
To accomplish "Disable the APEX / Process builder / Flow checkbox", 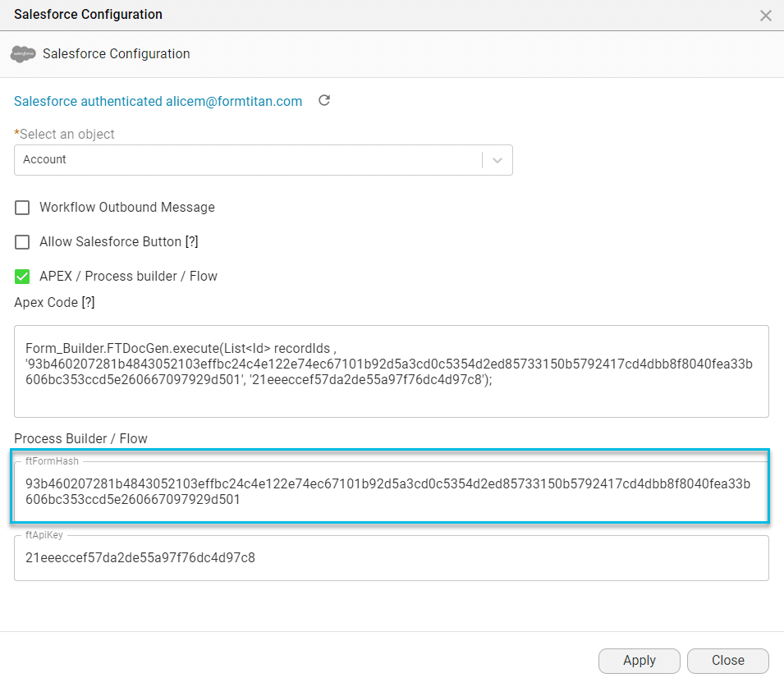I will coord(22,277).
